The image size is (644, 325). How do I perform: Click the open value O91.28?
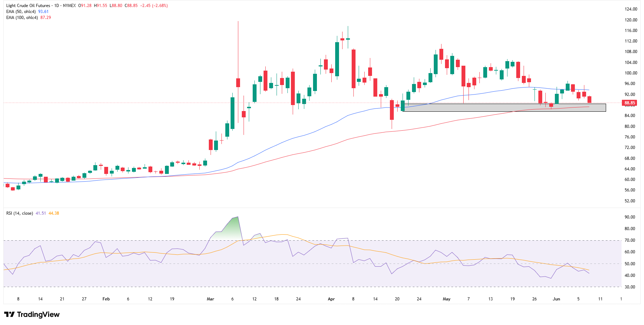point(85,6)
